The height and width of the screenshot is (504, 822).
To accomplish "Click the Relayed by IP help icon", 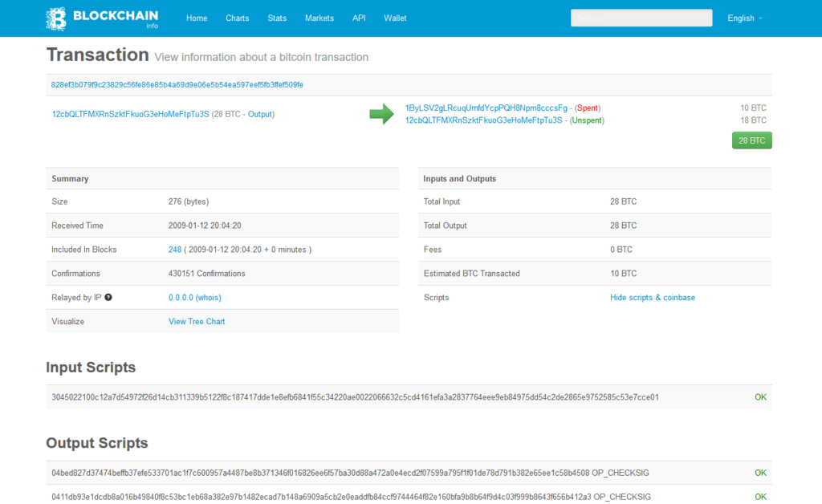I will pyautogui.click(x=108, y=297).
